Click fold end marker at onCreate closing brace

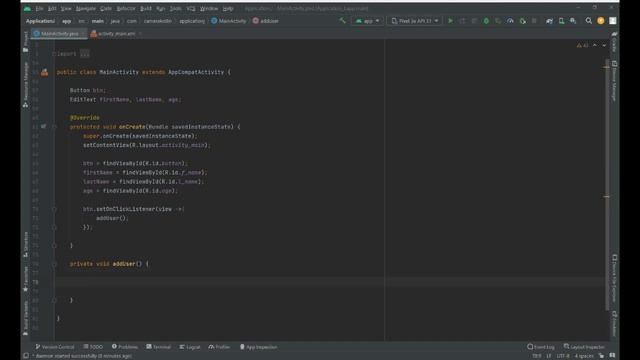(54, 245)
